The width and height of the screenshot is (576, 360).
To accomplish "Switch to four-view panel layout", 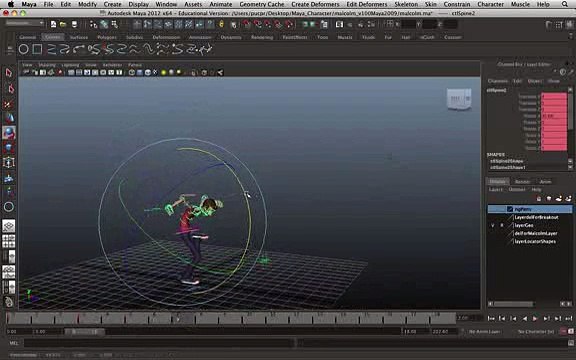I will pyautogui.click(x=9, y=241).
